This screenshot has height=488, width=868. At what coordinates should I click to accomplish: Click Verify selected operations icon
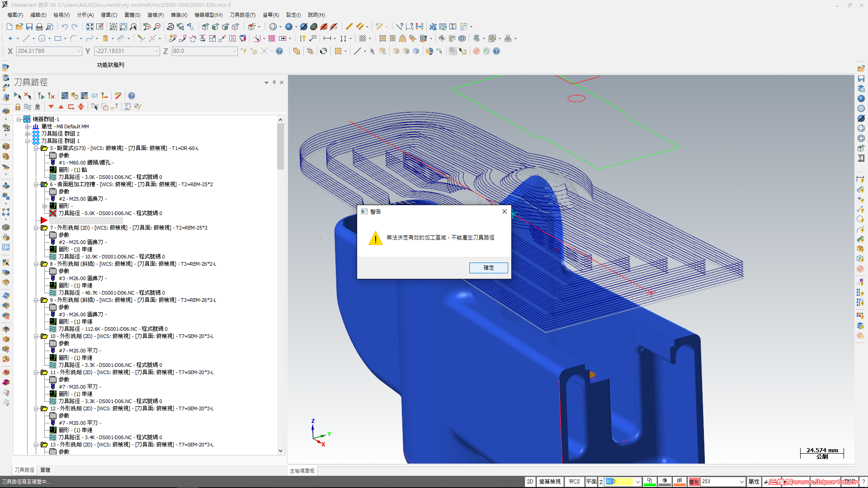pos(75,96)
